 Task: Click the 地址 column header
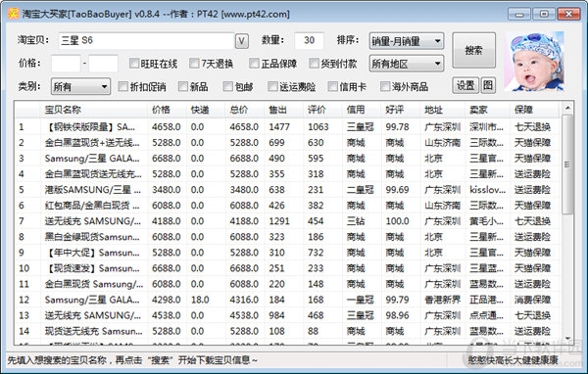443,110
